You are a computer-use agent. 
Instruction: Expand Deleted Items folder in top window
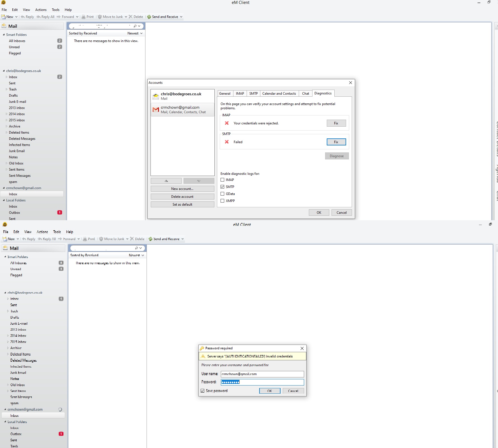pyautogui.click(x=6, y=133)
